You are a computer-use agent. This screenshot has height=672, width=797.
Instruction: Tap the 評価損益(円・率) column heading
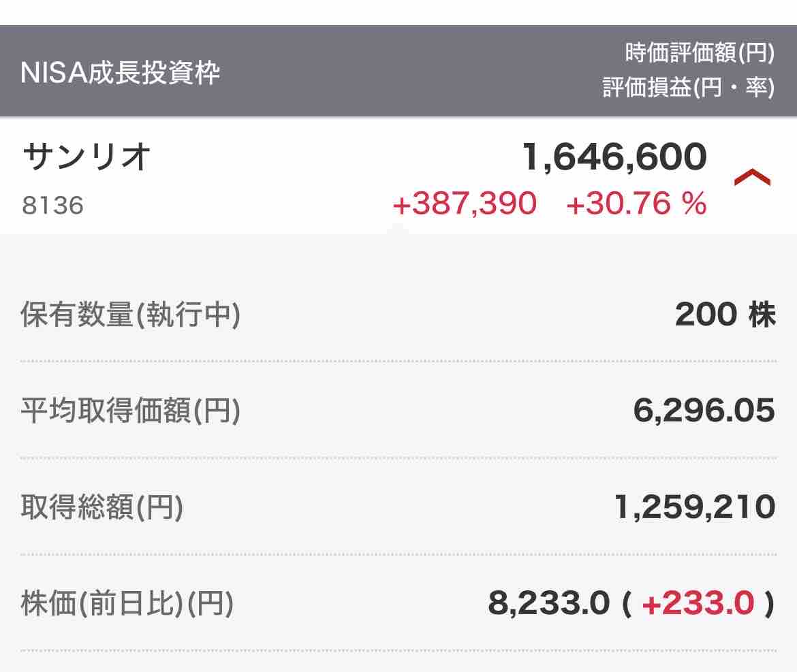click(x=688, y=88)
